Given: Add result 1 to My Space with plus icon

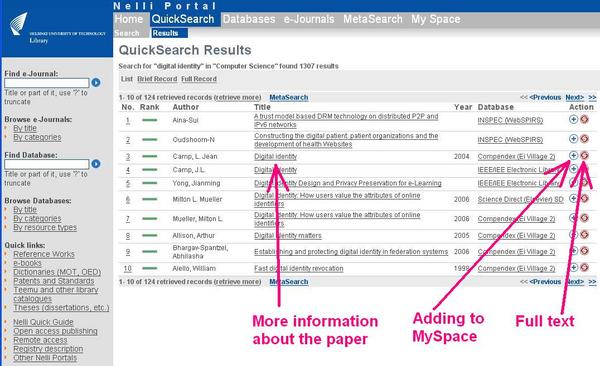Looking at the screenshot, I should (573, 119).
